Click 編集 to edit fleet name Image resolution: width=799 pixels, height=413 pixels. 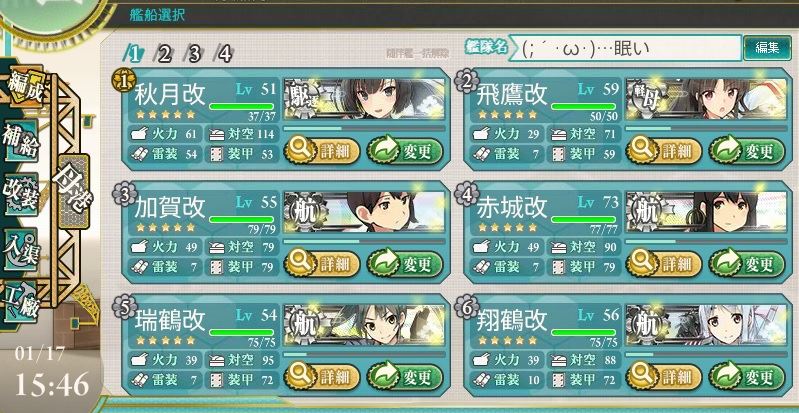pos(767,48)
